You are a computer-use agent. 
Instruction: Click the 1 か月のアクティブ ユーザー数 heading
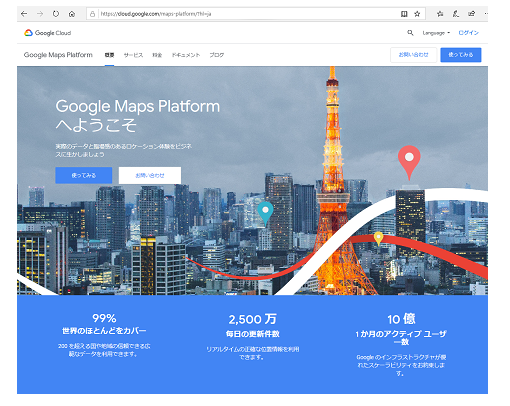401,338
